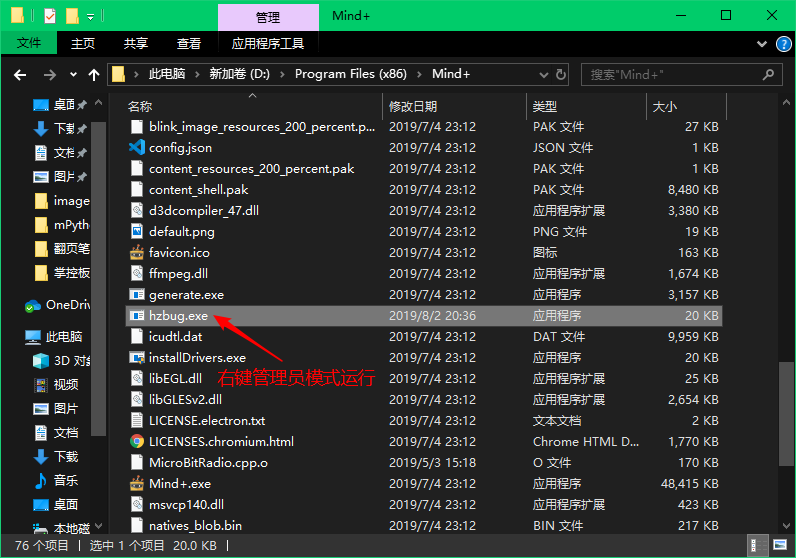Image resolution: width=796 pixels, height=558 pixels.
Task: Go back with the back arrow
Action: click(20, 75)
